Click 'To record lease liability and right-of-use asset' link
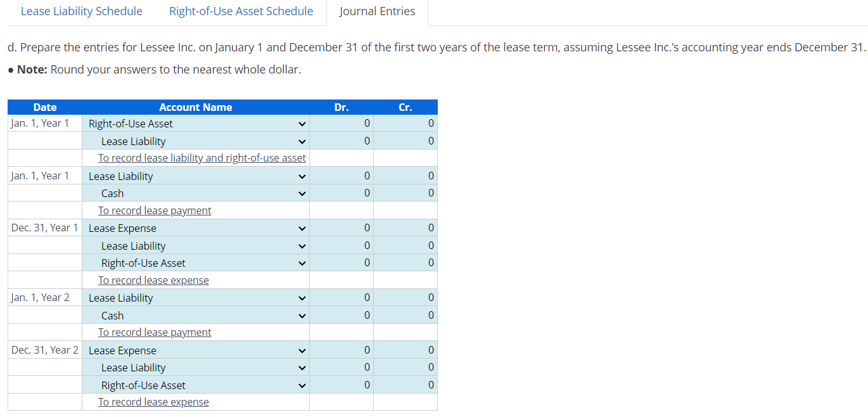This screenshot has height=417, width=868. (202, 158)
